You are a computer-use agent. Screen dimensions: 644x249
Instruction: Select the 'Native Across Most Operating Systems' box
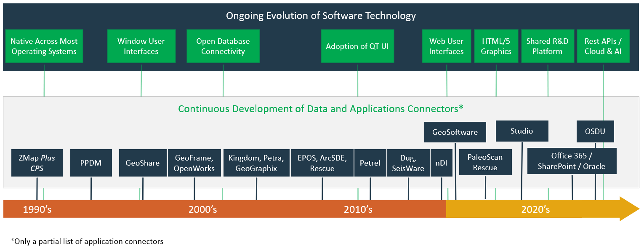tap(44, 46)
